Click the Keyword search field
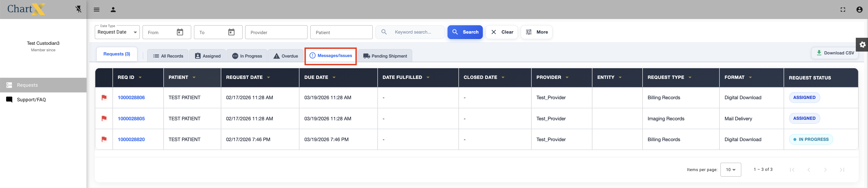868x188 pixels. tap(417, 32)
